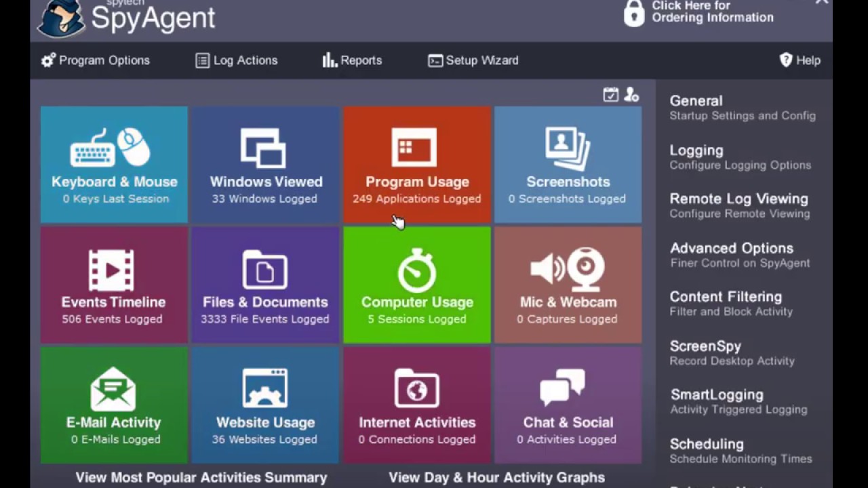Open the Screenshots log tile
This screenshot has height=488, width=868.
[x=568, y=165]
